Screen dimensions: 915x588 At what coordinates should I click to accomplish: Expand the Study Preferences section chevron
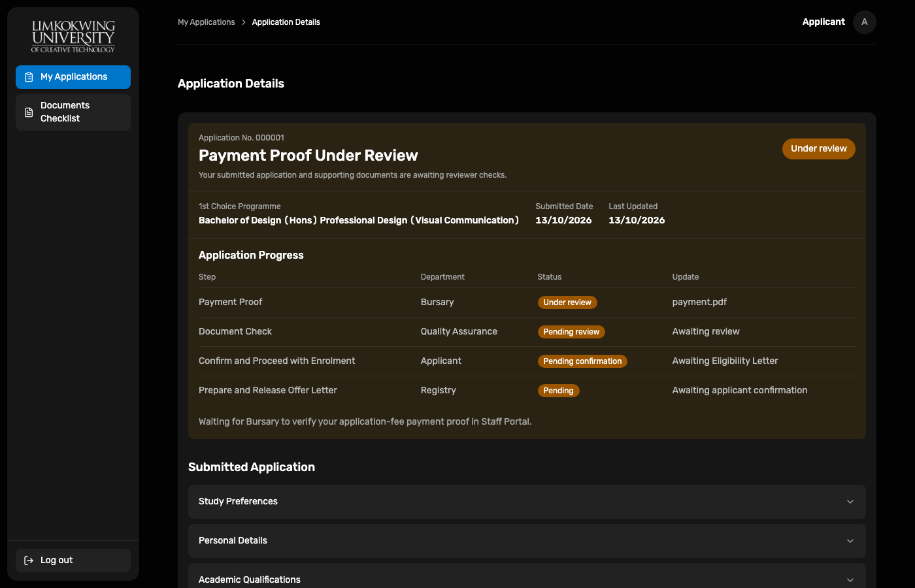click(x=850, y=502)
